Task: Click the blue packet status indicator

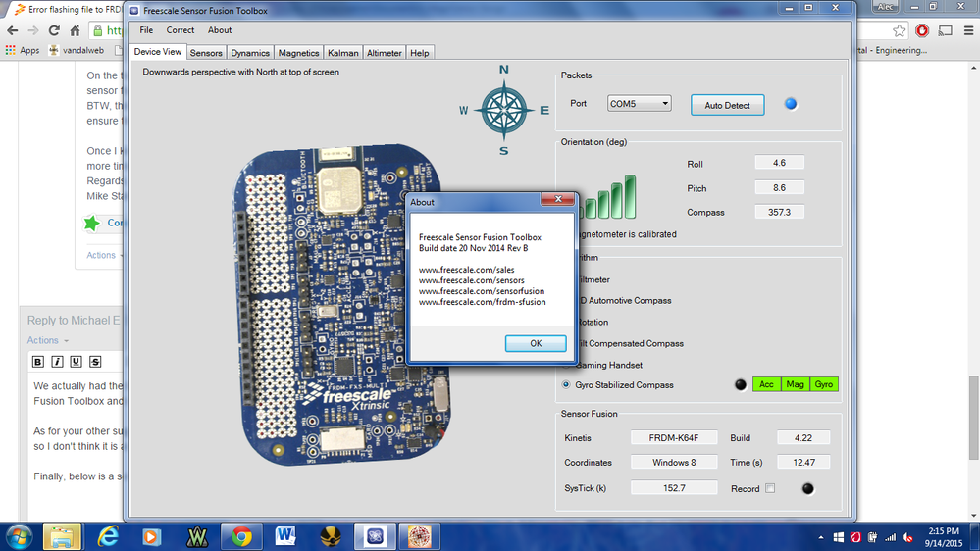Action: pyautogui.click(x=791, y=104)
